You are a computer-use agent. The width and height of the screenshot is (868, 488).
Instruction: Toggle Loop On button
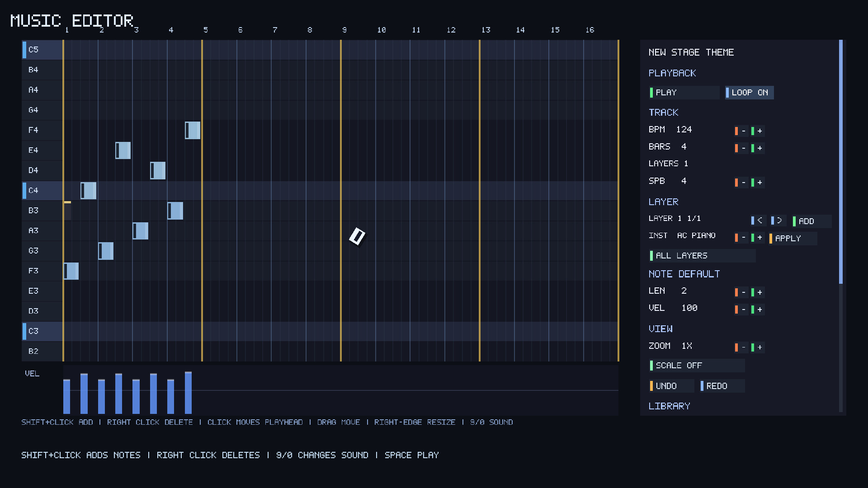[x=749, y=93]
